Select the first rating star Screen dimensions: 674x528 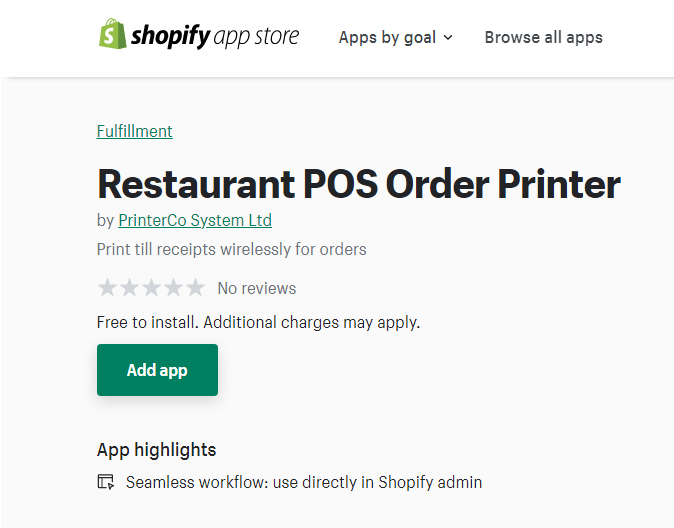coord(107,288)
